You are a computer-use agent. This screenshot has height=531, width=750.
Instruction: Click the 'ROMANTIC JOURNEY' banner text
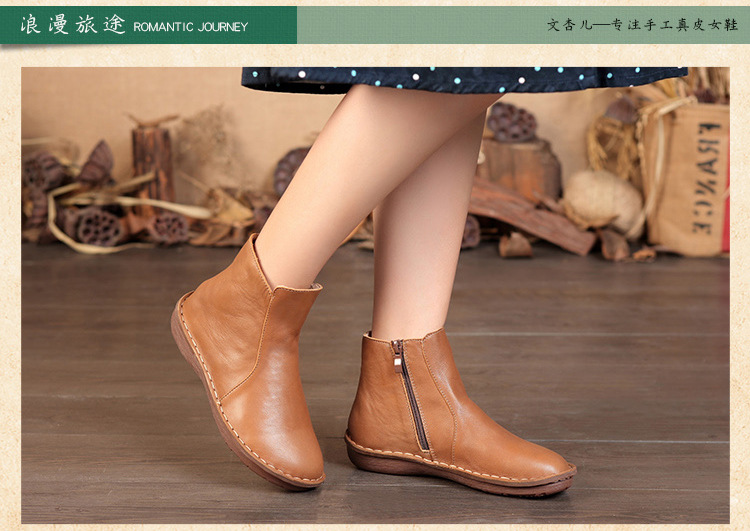tap(191, 27)
